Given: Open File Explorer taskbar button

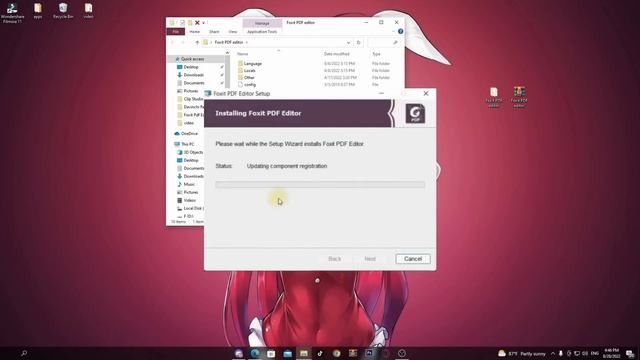Looking at the screenshot, I should [304, 353].
